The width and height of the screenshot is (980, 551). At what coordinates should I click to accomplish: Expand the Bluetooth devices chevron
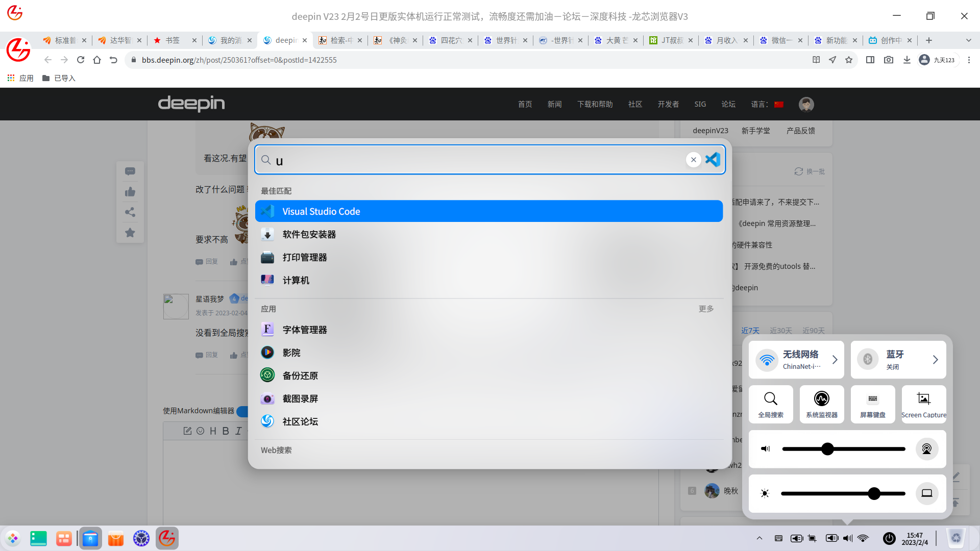(x=935, y=360)
